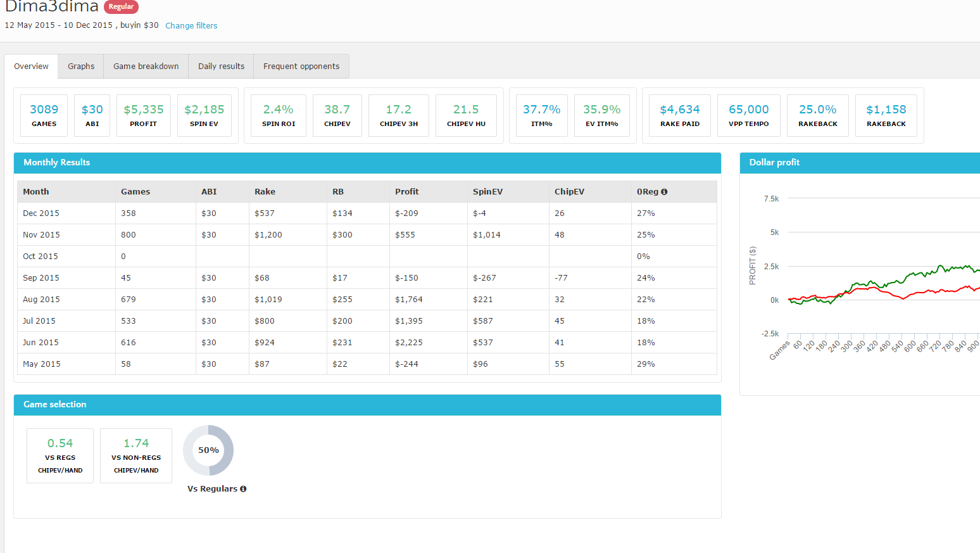
Task: Select the Daily results tab
Action: point(221,67)
